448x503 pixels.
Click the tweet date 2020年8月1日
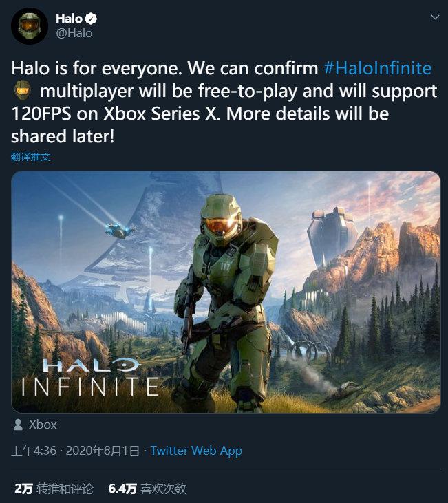coord(103,451)
